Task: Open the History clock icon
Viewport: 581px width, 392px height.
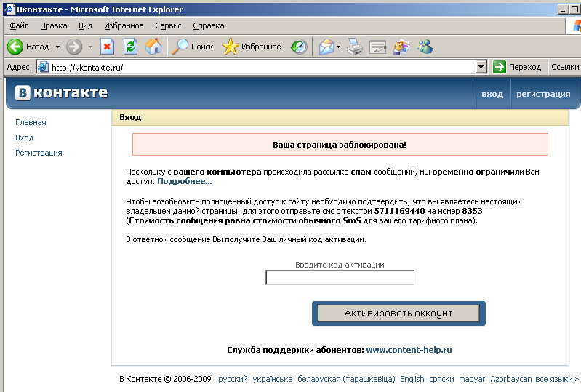Action: (299, 47)
